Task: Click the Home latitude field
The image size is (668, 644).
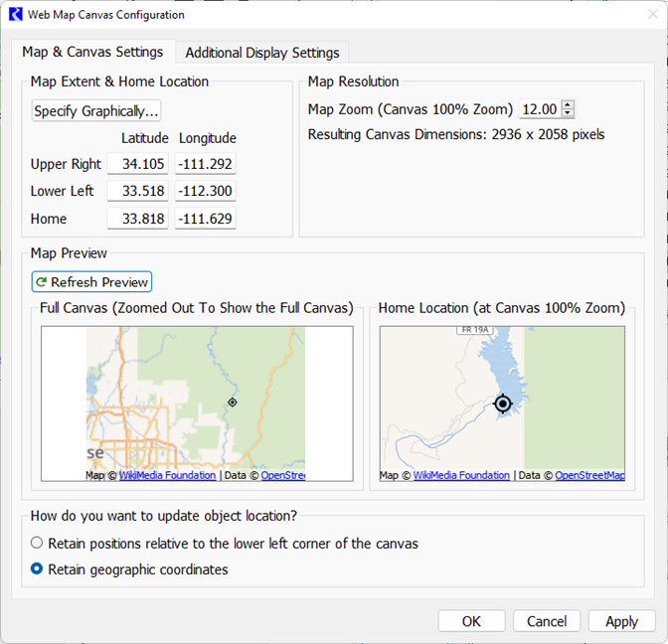Action: pos(137,219)
